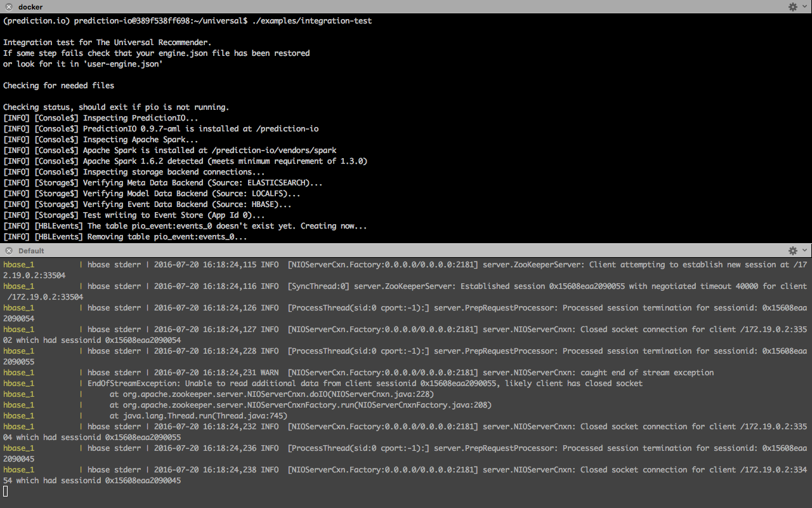Close the docker terminal pane

[8, 6]
